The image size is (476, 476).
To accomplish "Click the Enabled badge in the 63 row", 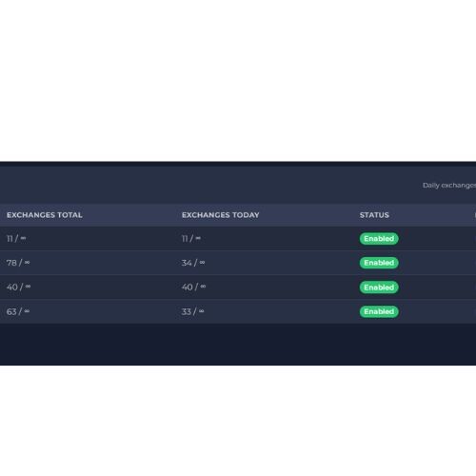I will (x=379, y=311).
